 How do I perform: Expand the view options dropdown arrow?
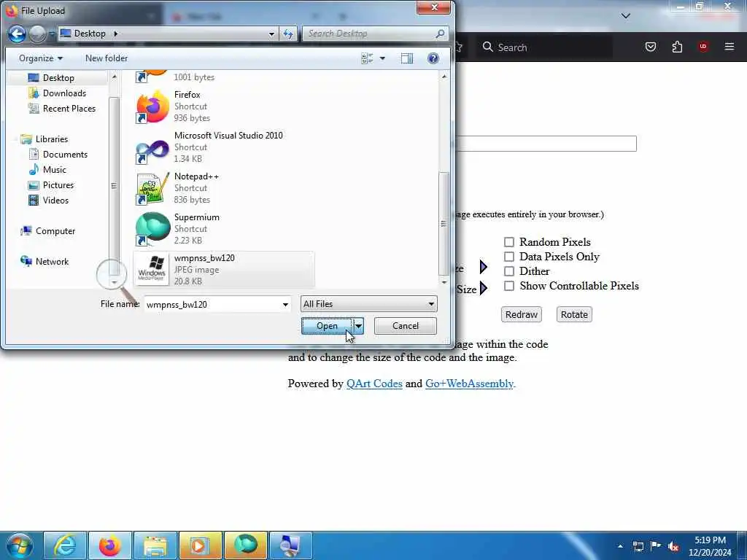pos(382,58)
